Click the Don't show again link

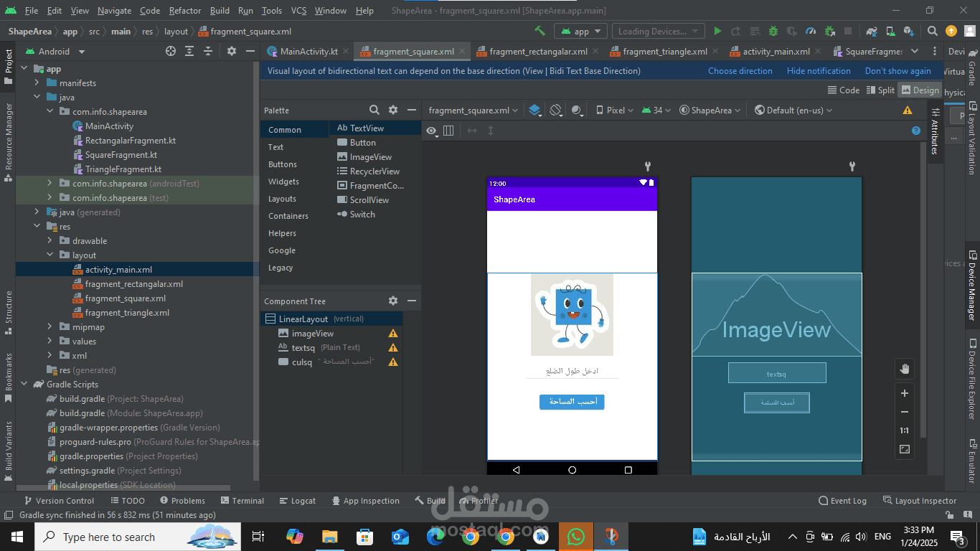click(897, 71)
